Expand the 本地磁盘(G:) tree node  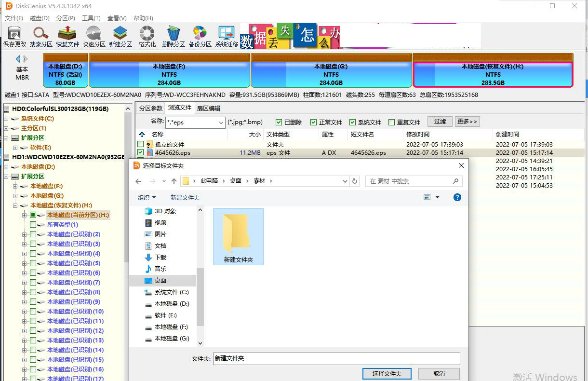click(x=15, y=196)
